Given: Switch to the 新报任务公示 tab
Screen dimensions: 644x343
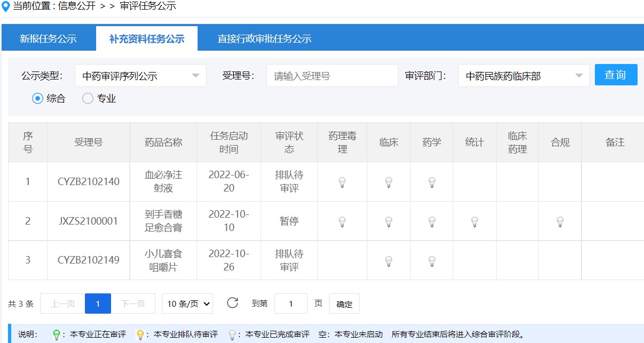Looking at the screenshot, I should tap(49, 38).
